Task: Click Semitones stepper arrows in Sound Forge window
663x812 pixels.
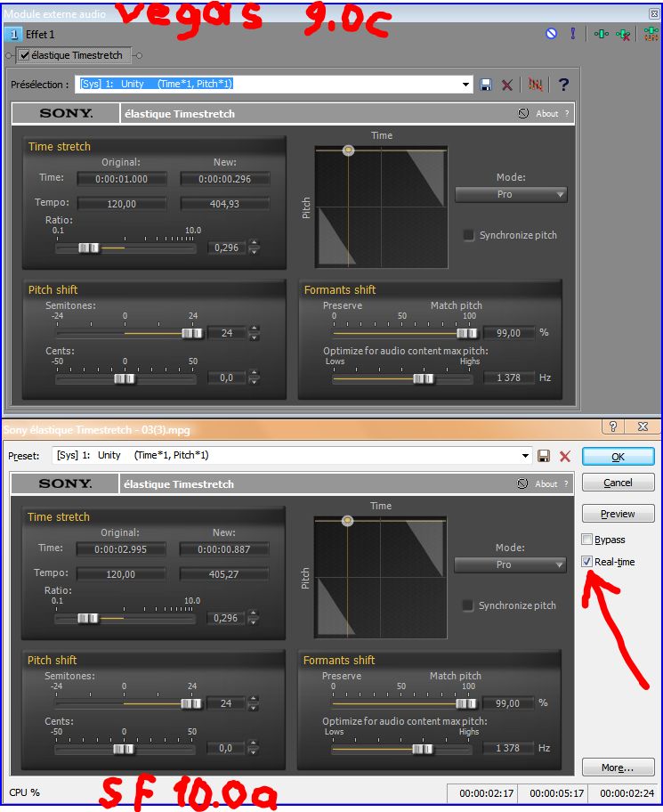Action: 253,703
